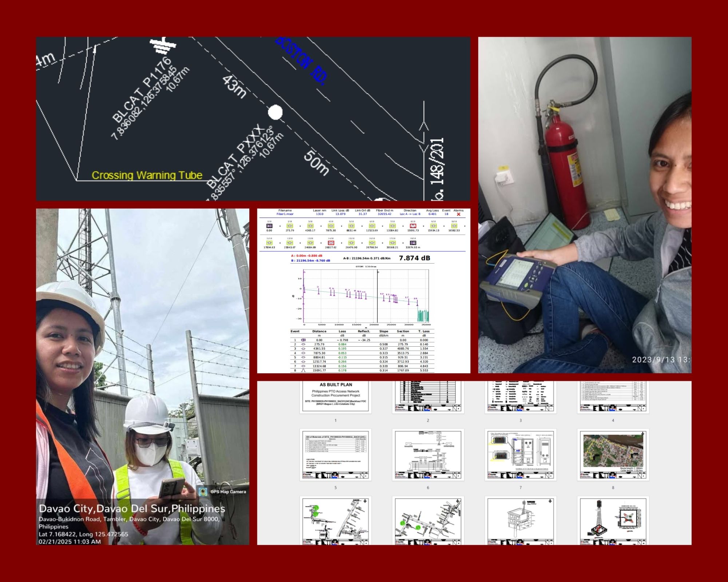
Task: Click the red event 8/18 icon
Action: click(x=413, y=226)
